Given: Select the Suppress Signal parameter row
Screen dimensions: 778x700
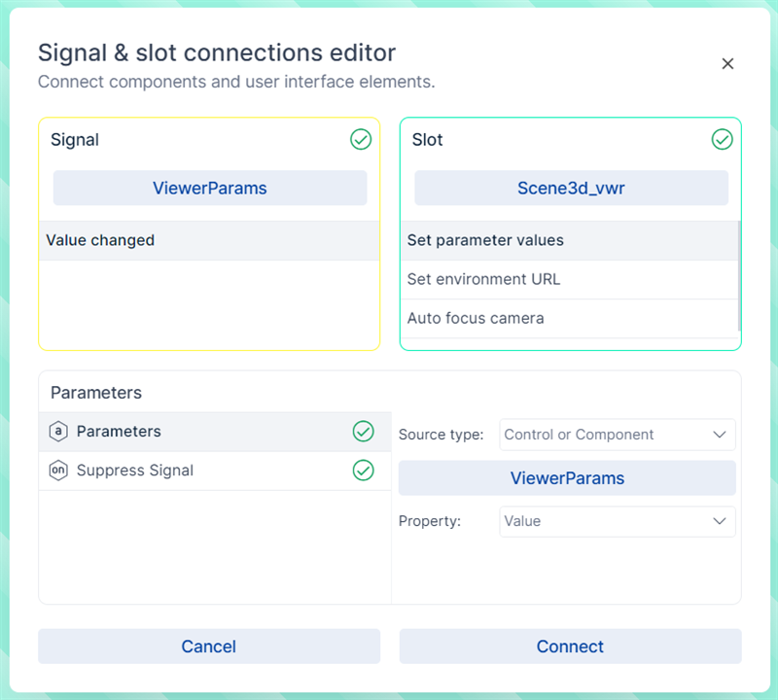Looking at the screenshot, I should [x=194, y=471].
